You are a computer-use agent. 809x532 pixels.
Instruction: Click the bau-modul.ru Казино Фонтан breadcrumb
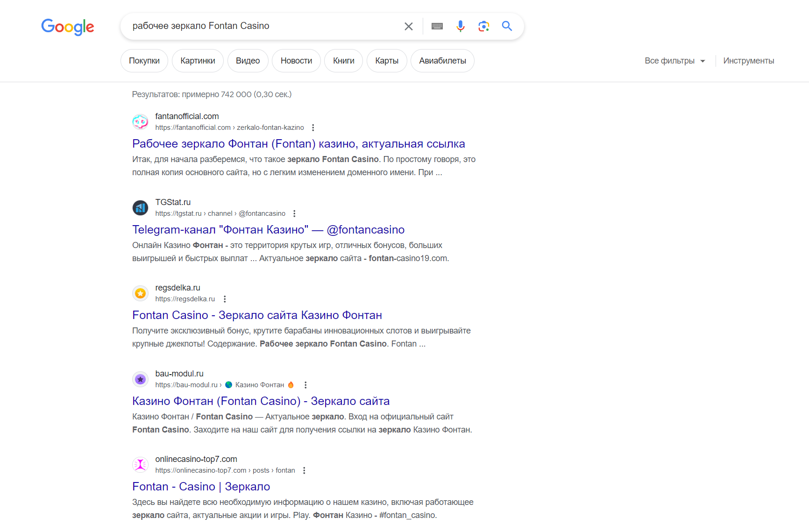coord(225,385)
